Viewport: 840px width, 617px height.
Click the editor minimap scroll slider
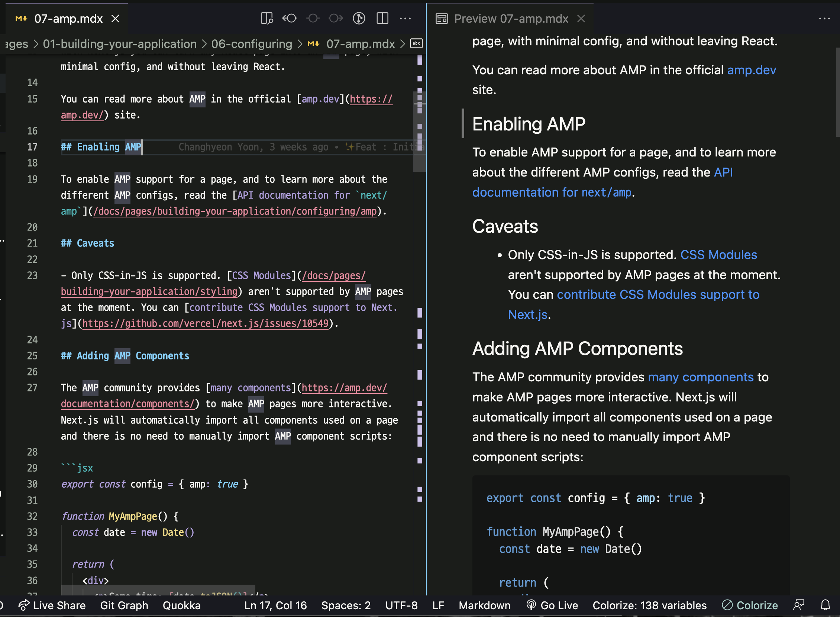[x=419, y=131]
